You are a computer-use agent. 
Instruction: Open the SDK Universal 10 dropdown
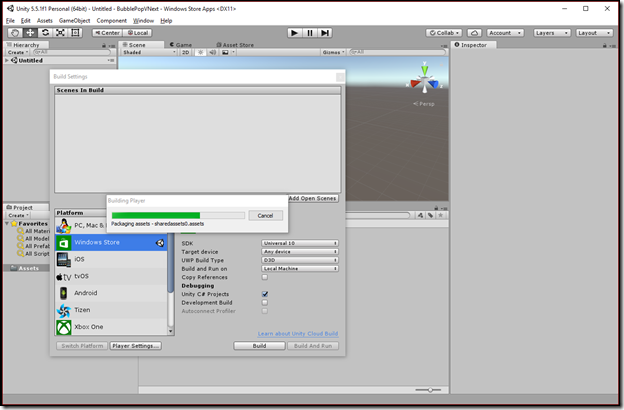pos(300,243)
